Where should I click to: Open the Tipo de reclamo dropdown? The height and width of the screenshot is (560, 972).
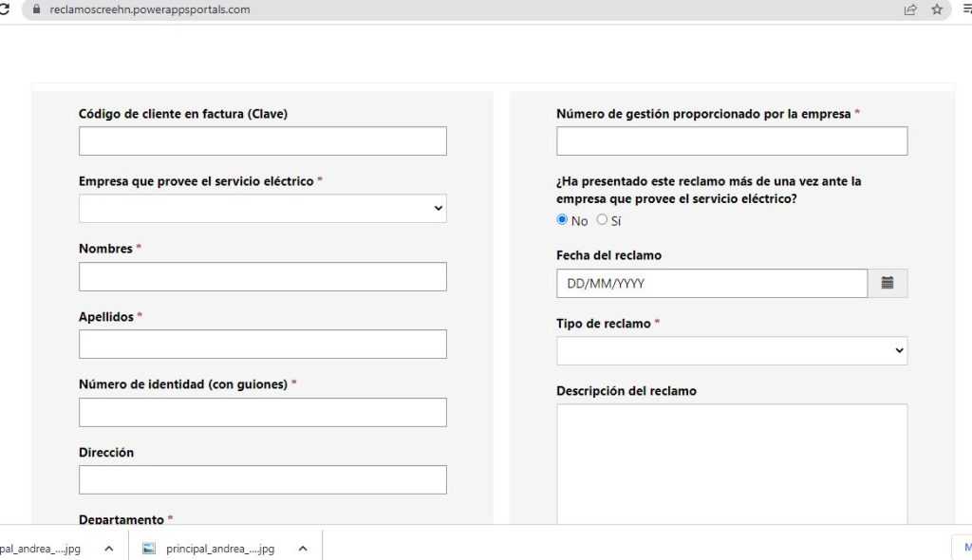point(732,350)
